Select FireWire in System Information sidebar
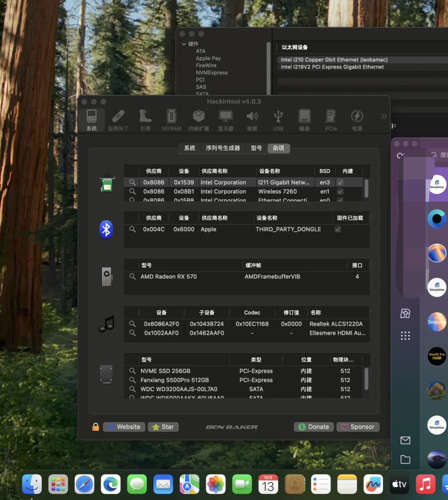448x500 pixels. tap(206, 65)
